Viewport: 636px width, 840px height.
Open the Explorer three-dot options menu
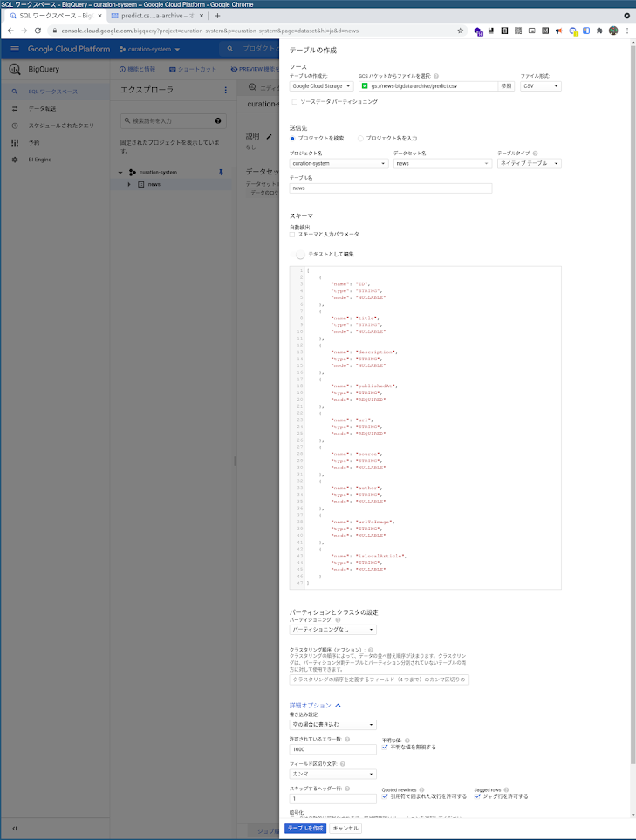pyautogui.click(x=226, y=90)
